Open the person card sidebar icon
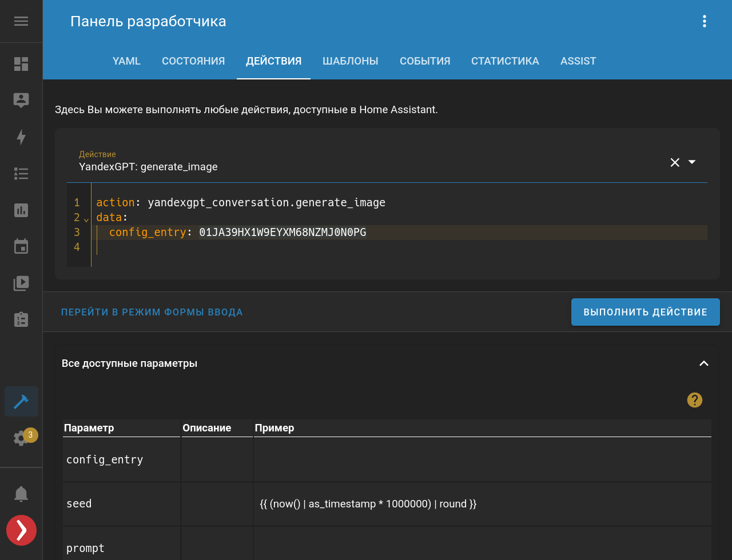 click(21, 100)
